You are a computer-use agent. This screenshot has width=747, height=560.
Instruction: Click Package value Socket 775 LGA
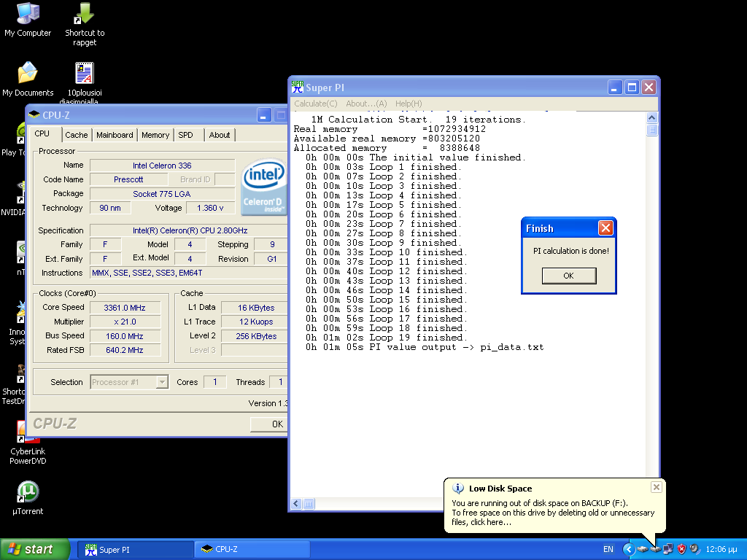click(162, 194)
